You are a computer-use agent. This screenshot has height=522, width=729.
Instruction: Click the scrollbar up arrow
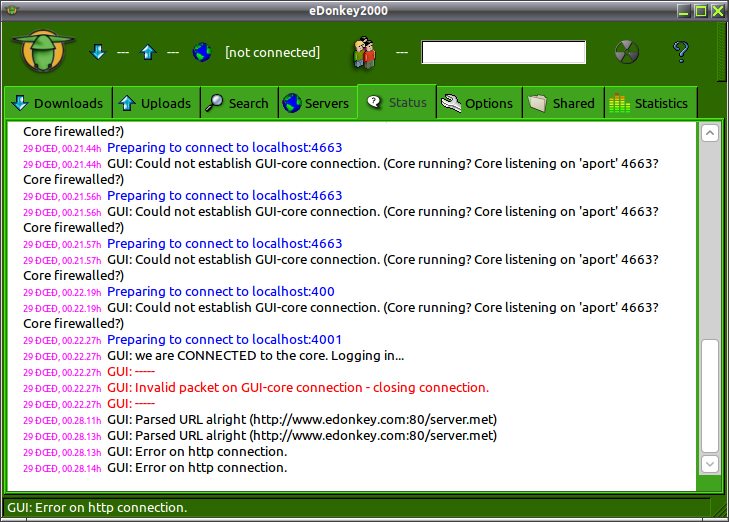click(709, 133)
